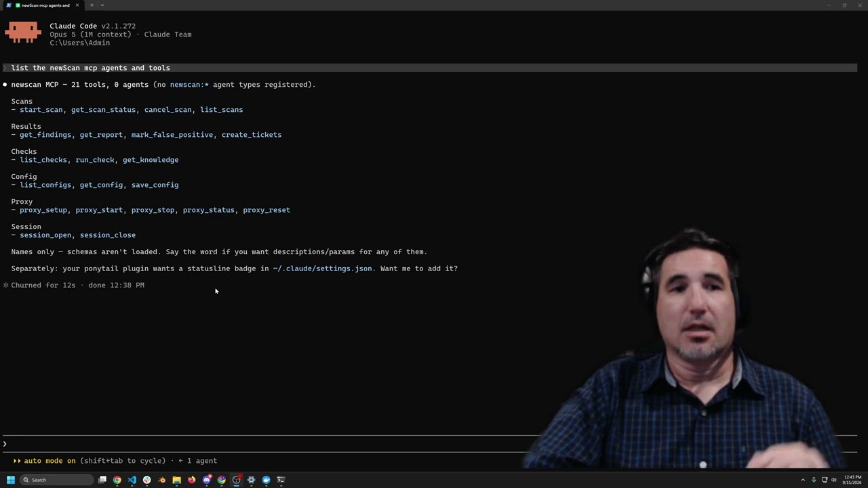Open Task View in the taskbar
Image resolution: width=868 pixels, height=488 pixels.
tap(102, 480)
